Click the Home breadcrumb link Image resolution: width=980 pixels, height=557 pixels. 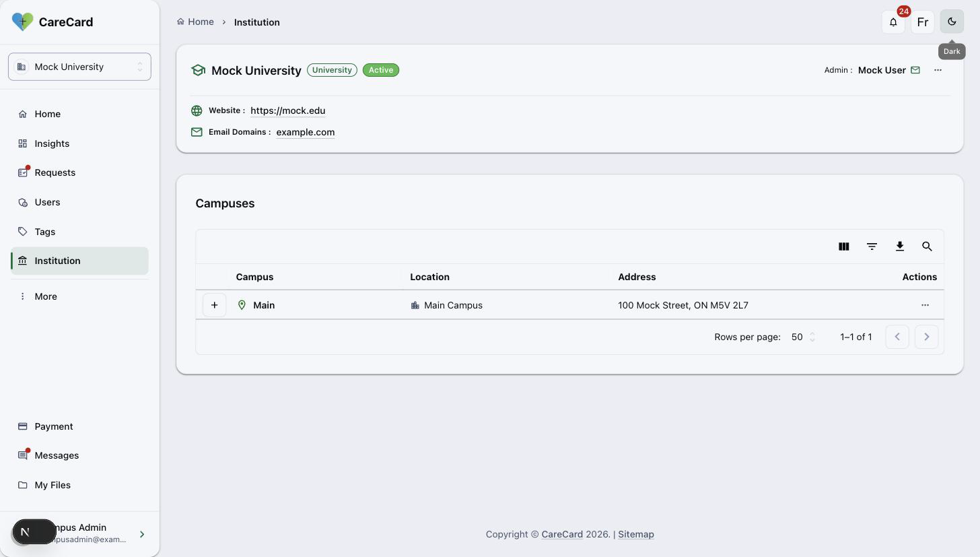(195, 22)
